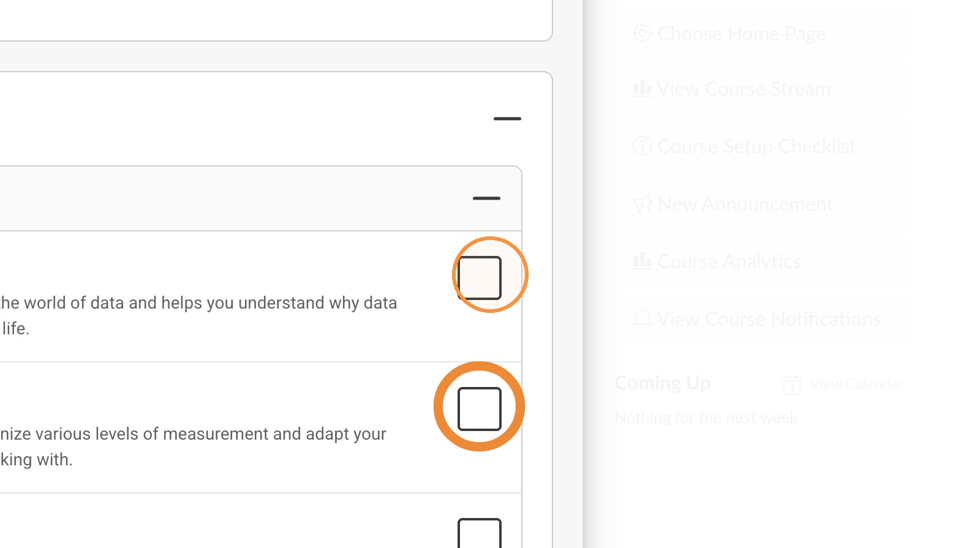
Task: Click the bar chart icon beside View Course Stream
Action: coord(642,88)
